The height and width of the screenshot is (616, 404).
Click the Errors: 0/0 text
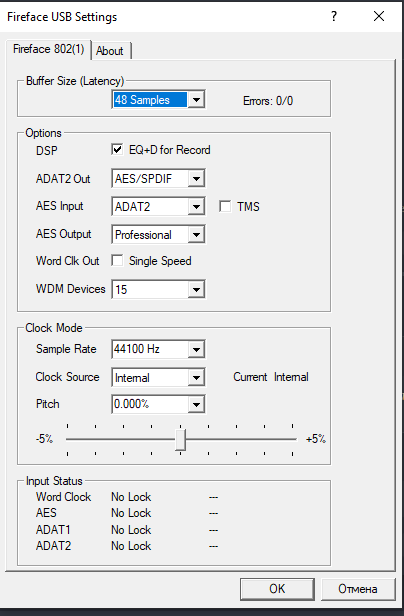click(268, 101)
